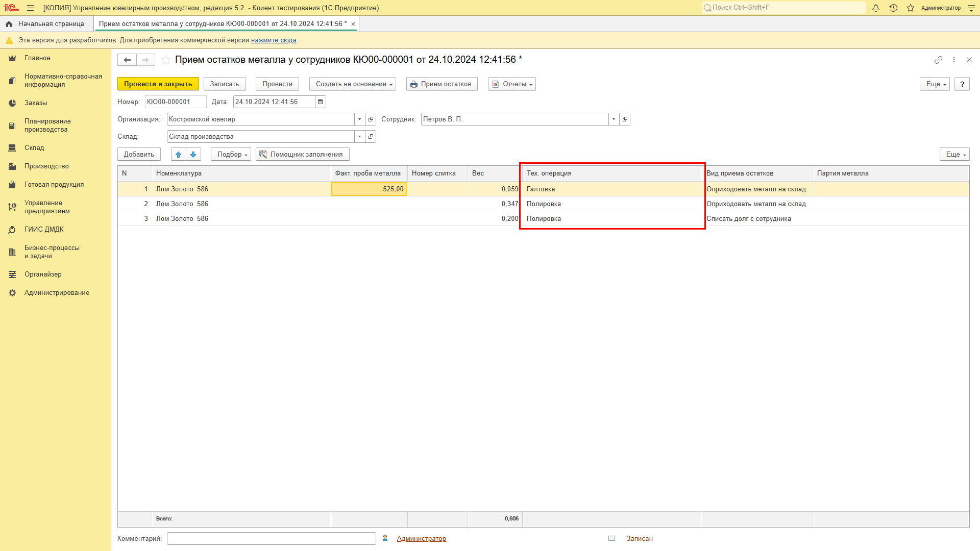Click into the Комментарий field
This screenshot has height=551, width=980.
coord(272,539)
